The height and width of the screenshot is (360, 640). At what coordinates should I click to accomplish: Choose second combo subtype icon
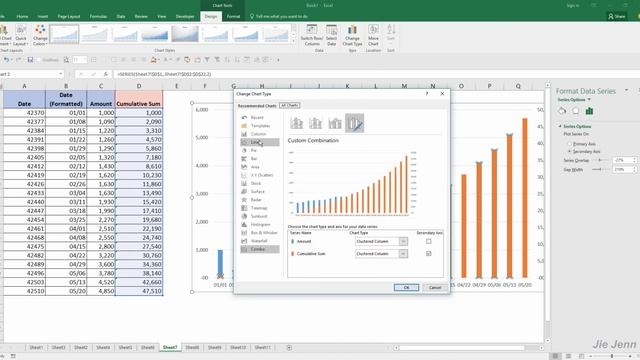coord(316,123)
